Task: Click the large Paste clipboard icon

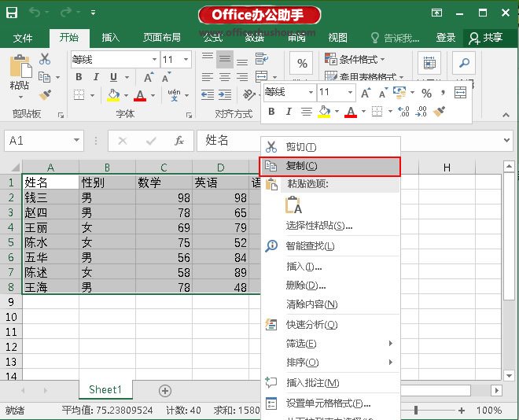Action: (x=20, y=66)
